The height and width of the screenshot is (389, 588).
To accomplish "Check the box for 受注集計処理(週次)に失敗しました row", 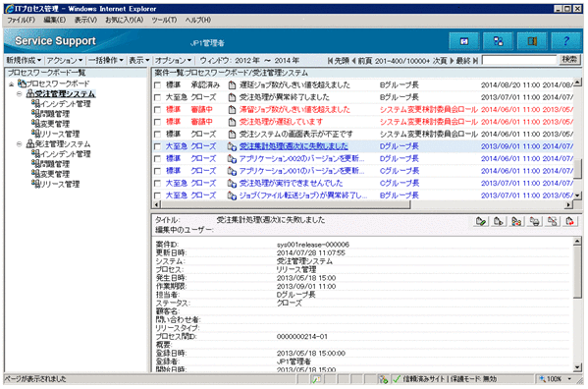I will (x=157, y=146).
